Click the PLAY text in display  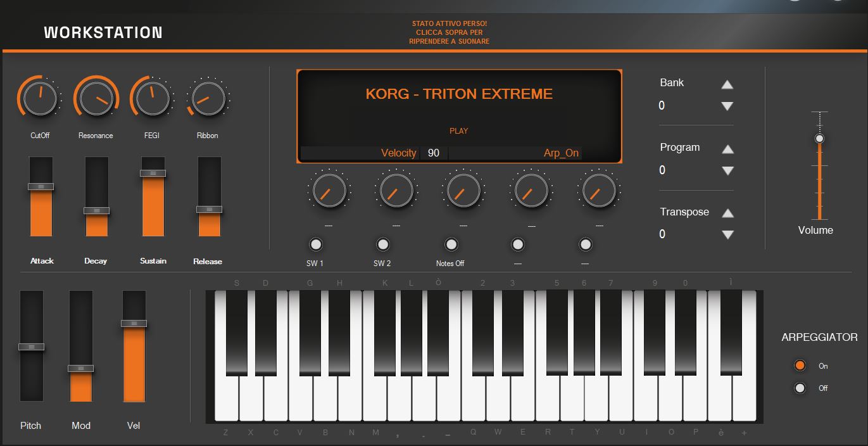tap(459, 131)
